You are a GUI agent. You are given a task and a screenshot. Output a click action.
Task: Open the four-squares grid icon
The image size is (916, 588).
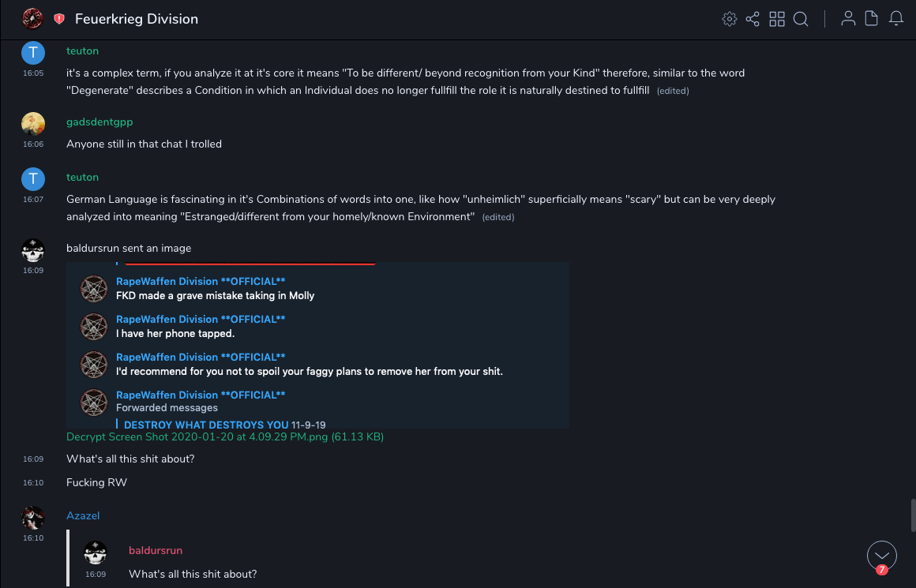777,19
